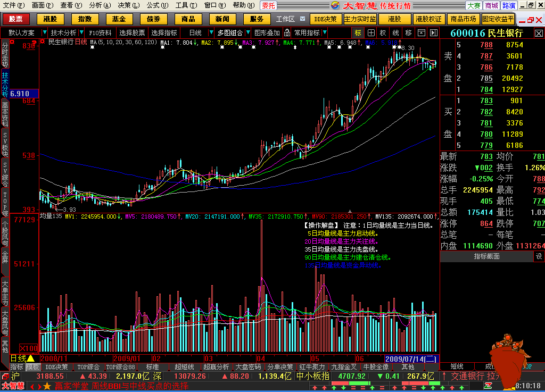Select the 分时走势 side tab
Screen dimensions: 545x392
coord(5,54)
